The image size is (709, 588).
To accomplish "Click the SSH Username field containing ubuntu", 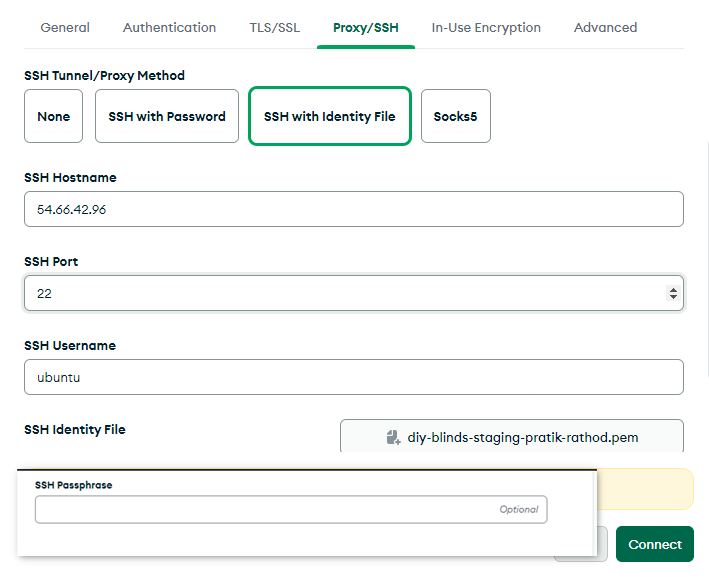I will click(353, 377).
